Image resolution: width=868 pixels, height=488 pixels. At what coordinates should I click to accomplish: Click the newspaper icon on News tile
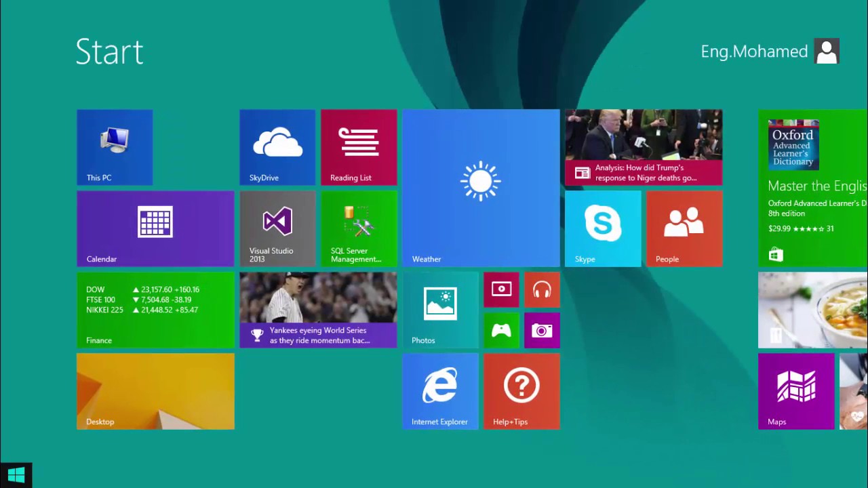583,173
